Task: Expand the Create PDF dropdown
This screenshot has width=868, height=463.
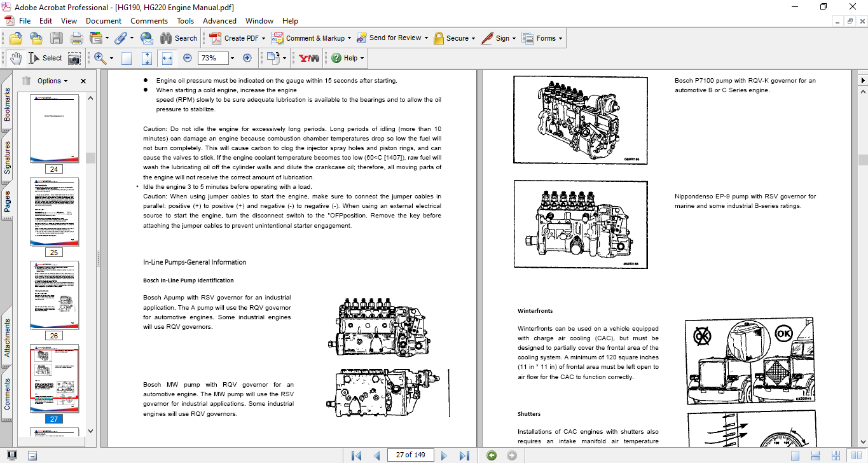Action: [263, 38]
